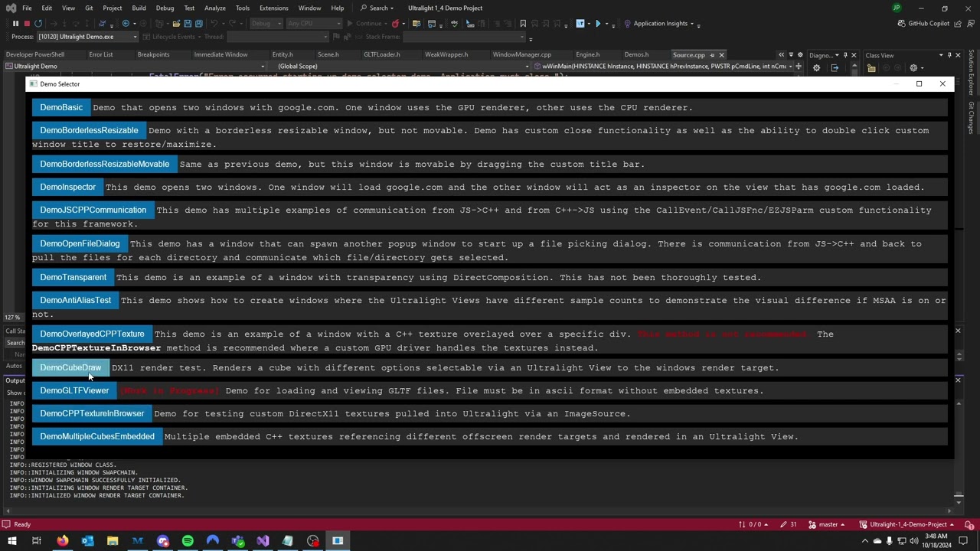This screenshot has width=980, height=551.
Task: Pause debugging with the Break All icon
Action: (x=15, y=24)
